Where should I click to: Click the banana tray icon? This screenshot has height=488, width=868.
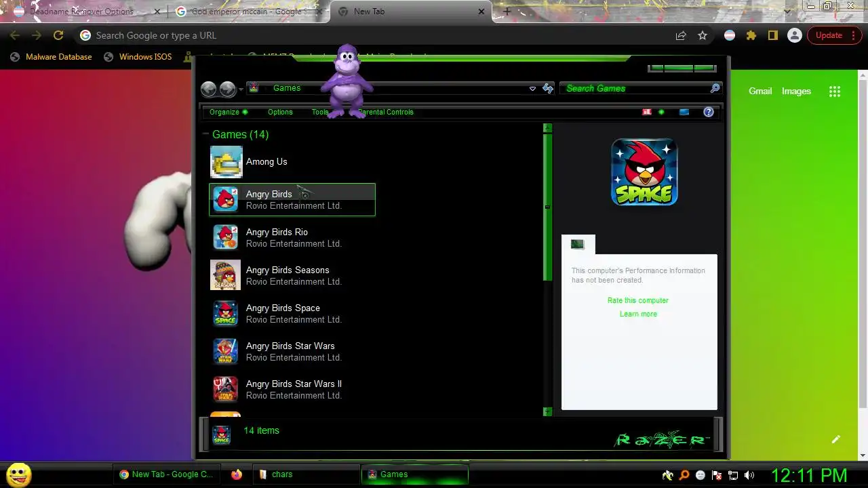pyautogui.click(x=668, y=475)
